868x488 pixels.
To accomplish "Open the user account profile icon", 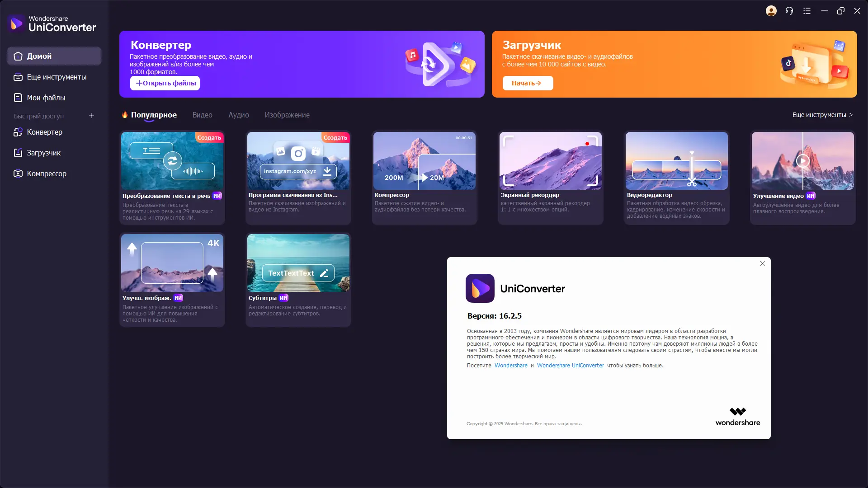I will (771, 11).
